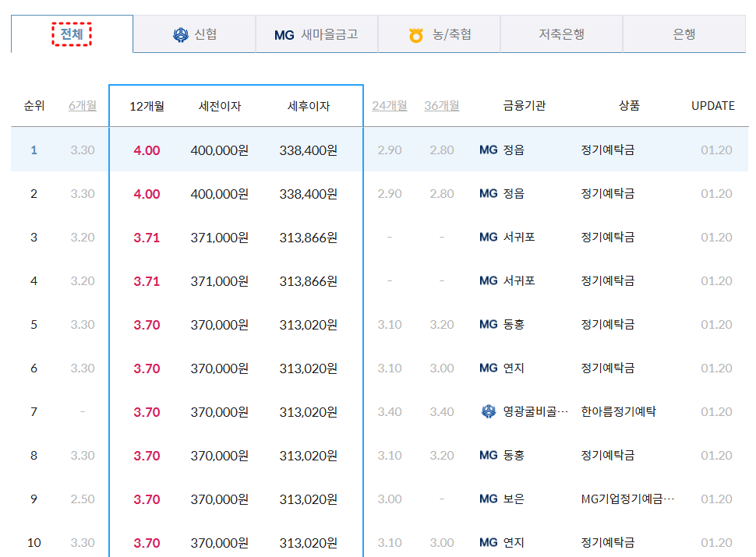Click the UPDATE column header

pos(713,105)
